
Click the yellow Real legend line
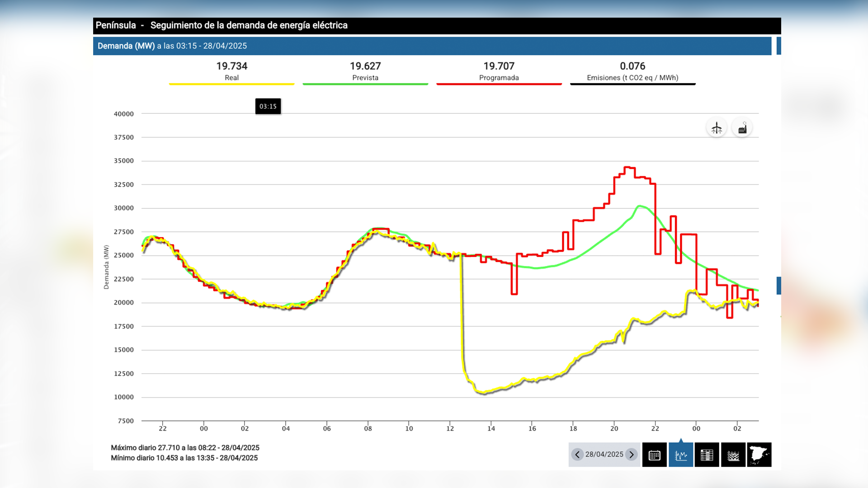[x=232, y=84]
